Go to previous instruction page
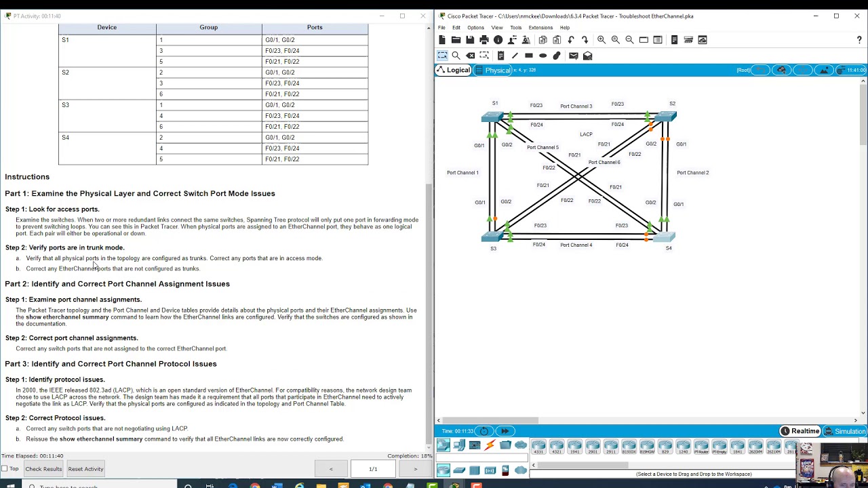The height and width of the screenshot is (488, 868). pos(331,468)
